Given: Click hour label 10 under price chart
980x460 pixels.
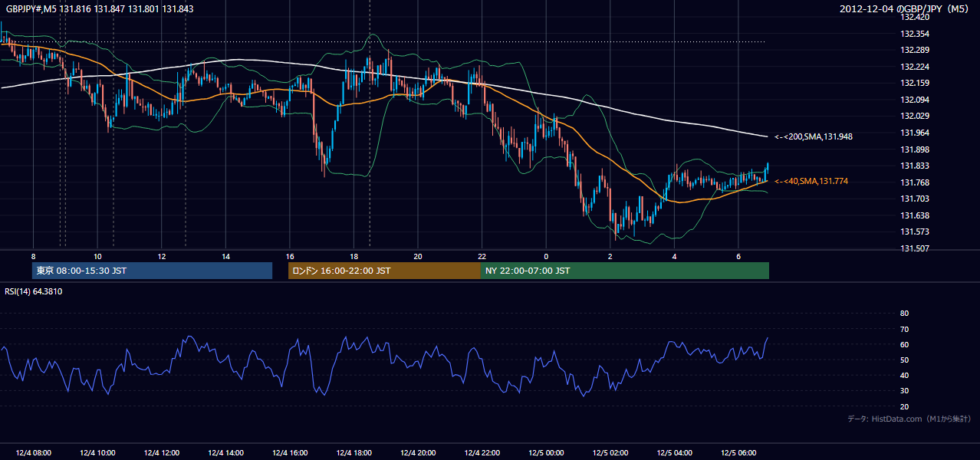Looking at the screenshot, I should tap(97, 256).
